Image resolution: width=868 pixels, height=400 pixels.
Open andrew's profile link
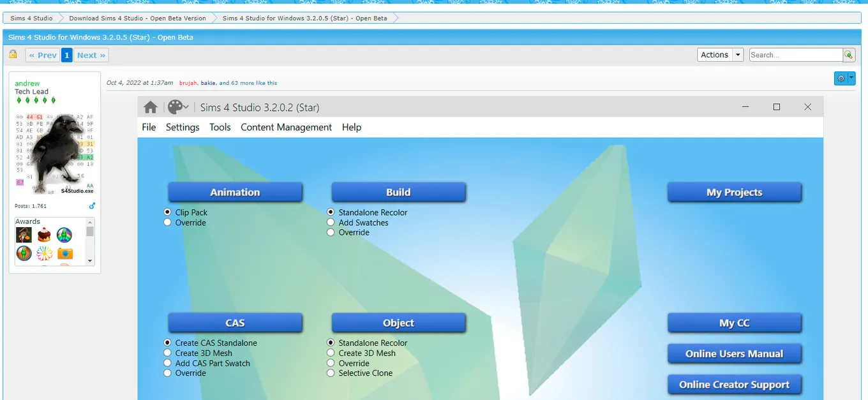click(x=27, y=84)
